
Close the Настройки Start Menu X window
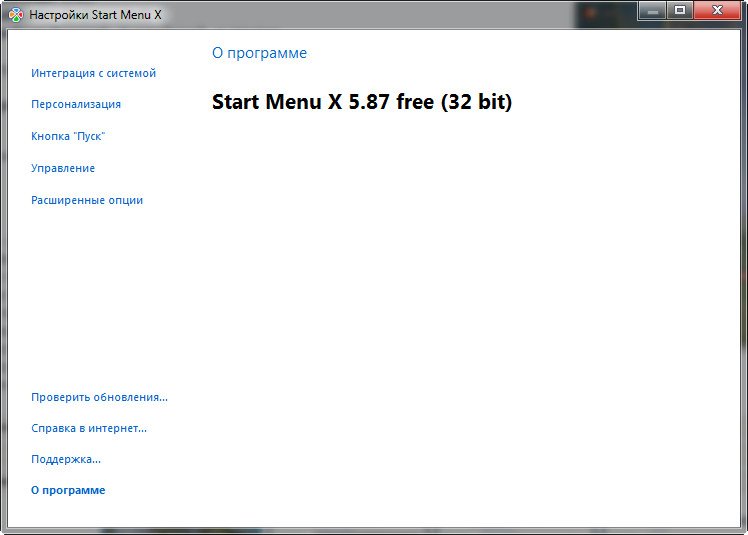click(x=717, y=10)
